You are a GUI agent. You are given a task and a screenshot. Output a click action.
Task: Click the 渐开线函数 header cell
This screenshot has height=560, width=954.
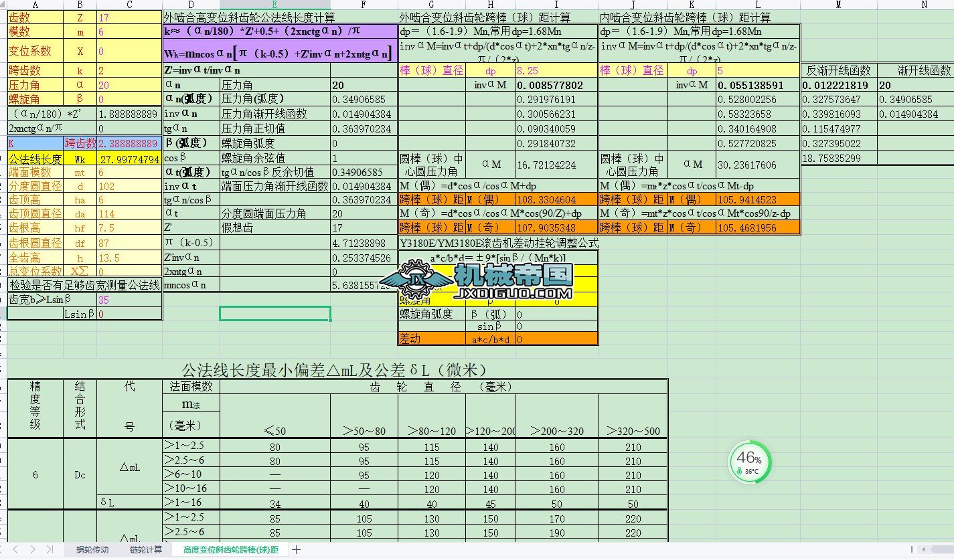point(915,70)
